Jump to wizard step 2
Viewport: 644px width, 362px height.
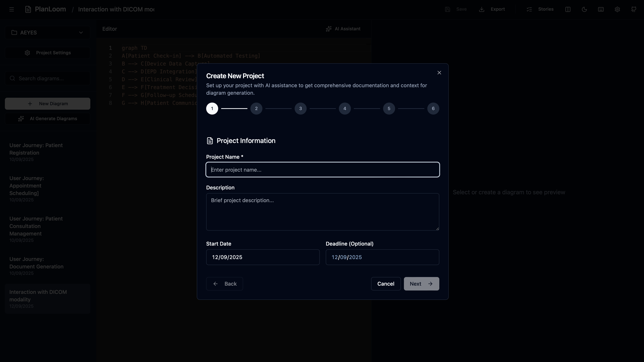(256, 109)
